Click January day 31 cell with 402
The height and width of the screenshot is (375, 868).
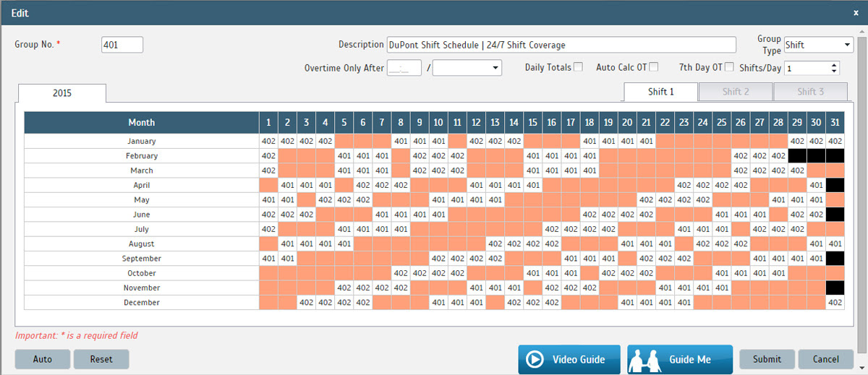pyautogui.click(x=835, y=141)
